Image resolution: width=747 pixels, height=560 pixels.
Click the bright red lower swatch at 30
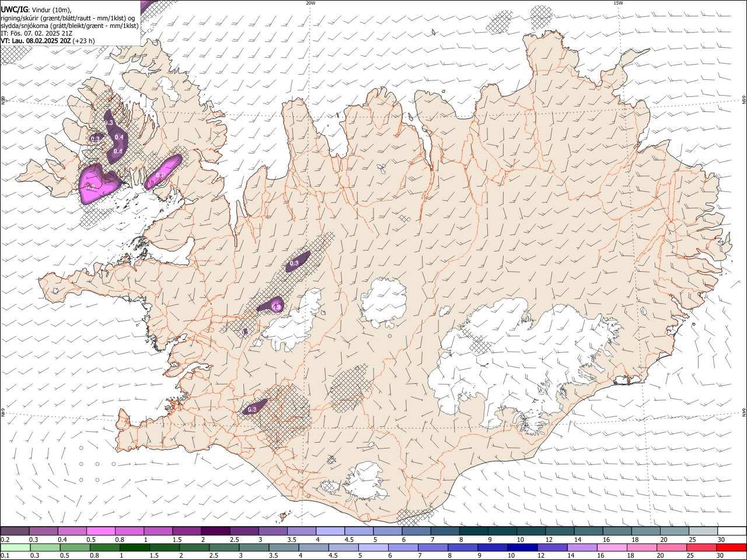point(731,548)
